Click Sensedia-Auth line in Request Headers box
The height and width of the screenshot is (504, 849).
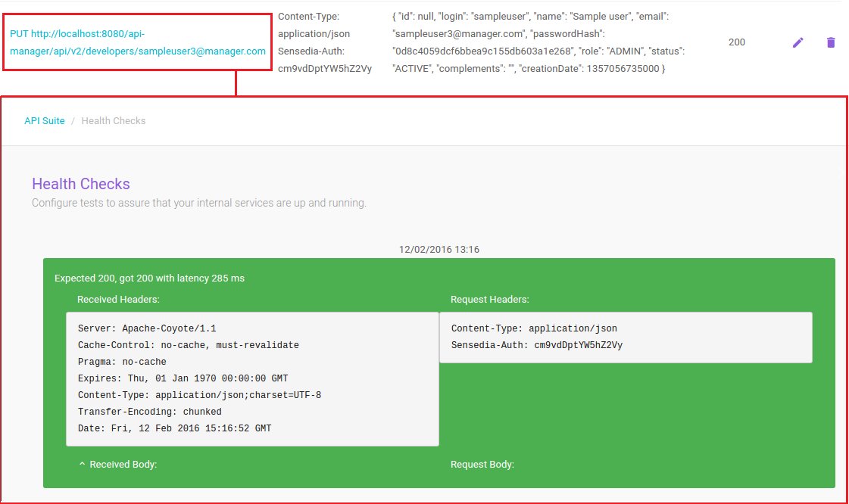536,345
